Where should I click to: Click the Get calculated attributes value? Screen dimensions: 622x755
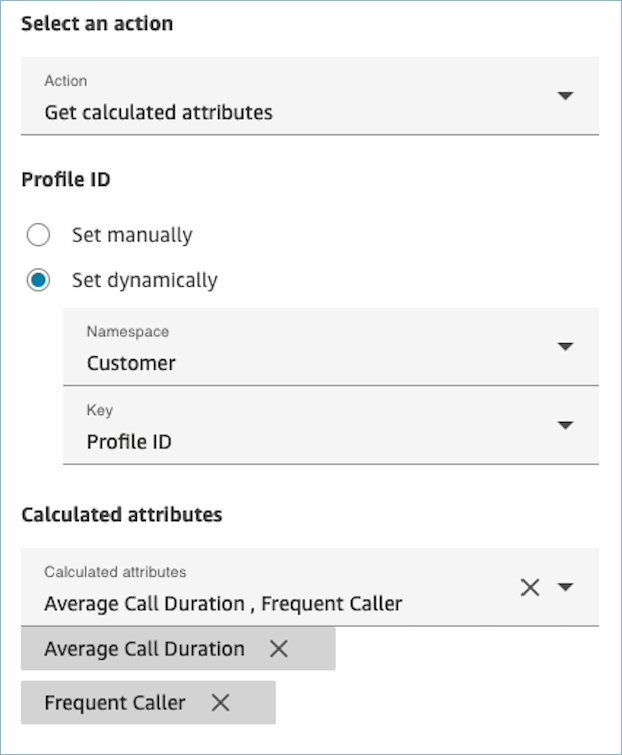click(158, 113)
